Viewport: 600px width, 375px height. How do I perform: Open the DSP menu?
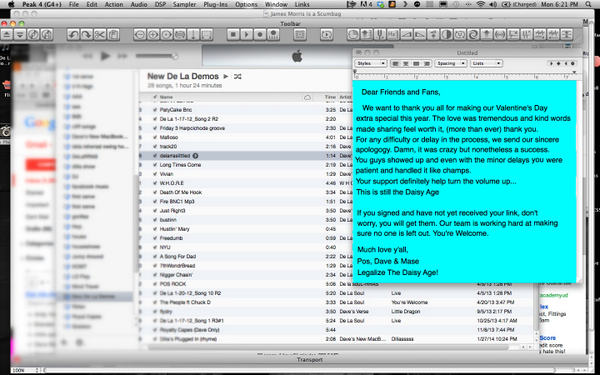[x=160, y=5]
